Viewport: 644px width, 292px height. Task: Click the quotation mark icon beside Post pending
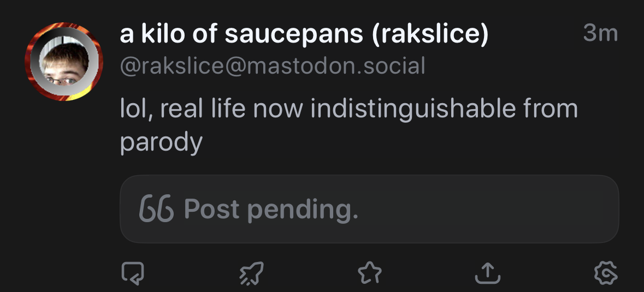[156, 209]
